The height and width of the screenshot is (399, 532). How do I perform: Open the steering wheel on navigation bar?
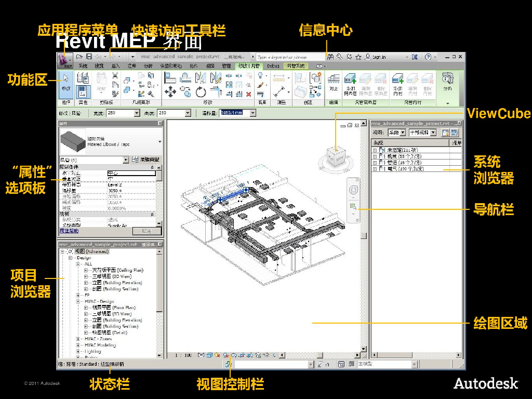coord(353,190)
